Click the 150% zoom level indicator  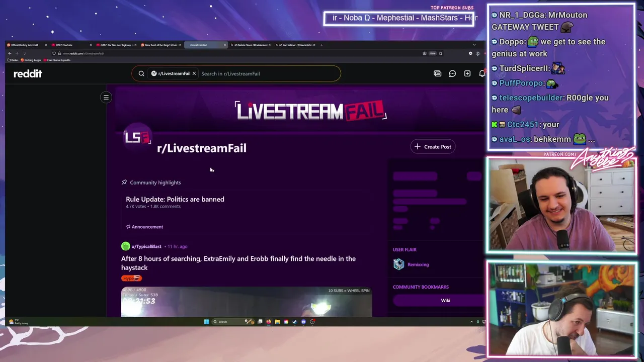tap(432, 53)
